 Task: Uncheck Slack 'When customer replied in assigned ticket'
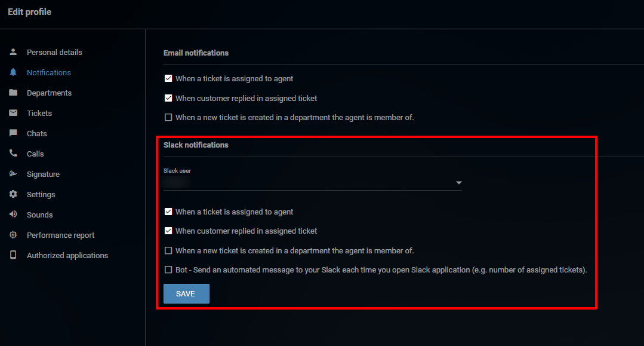[168, 231]
